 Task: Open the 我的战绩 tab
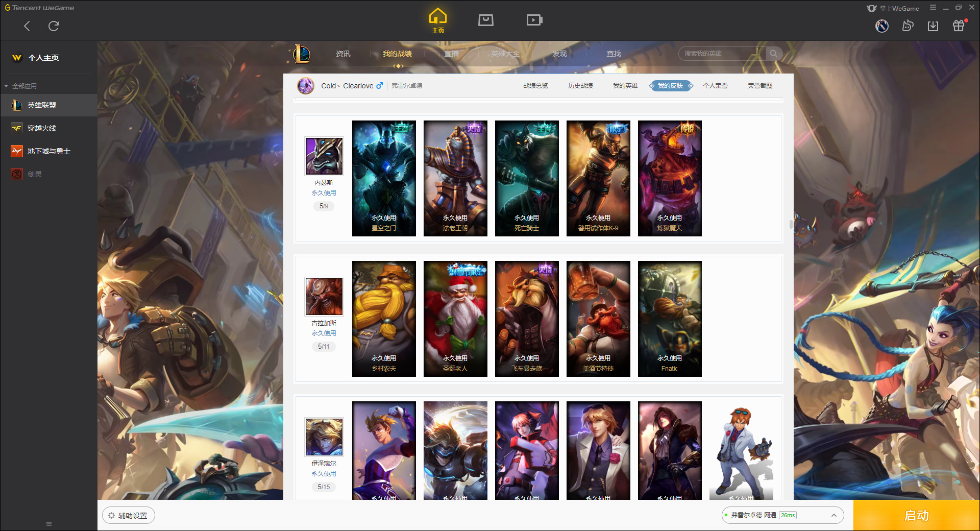(x=397, y=54)
